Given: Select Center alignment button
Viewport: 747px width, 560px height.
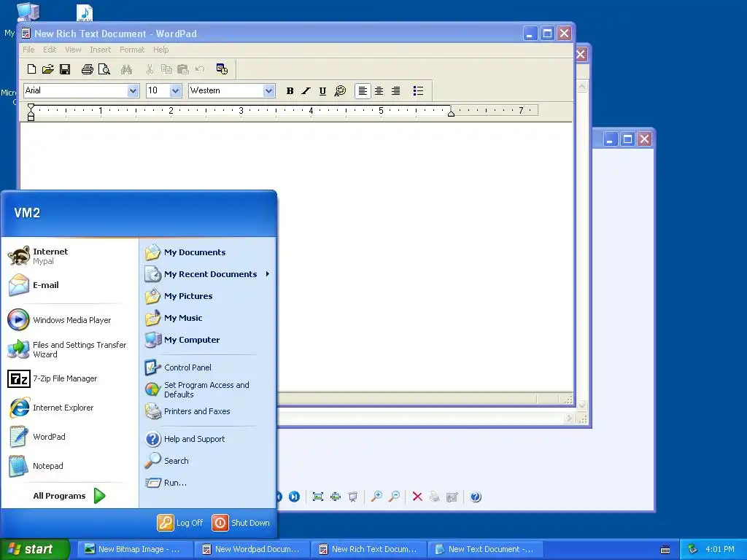Looking at the screenshot, I should pos(379,91).
